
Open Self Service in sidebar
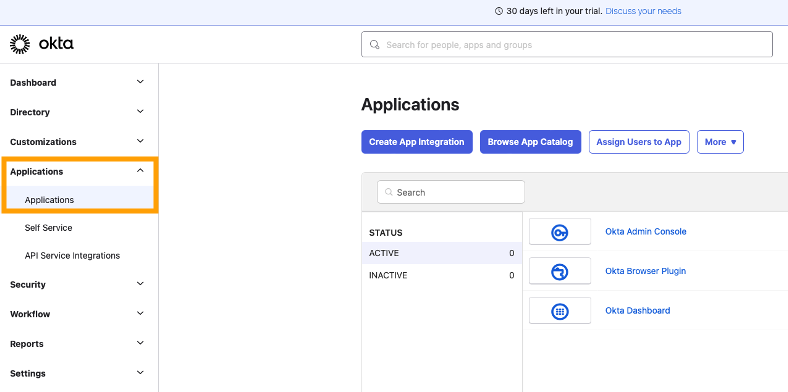(x=48, y=228)
